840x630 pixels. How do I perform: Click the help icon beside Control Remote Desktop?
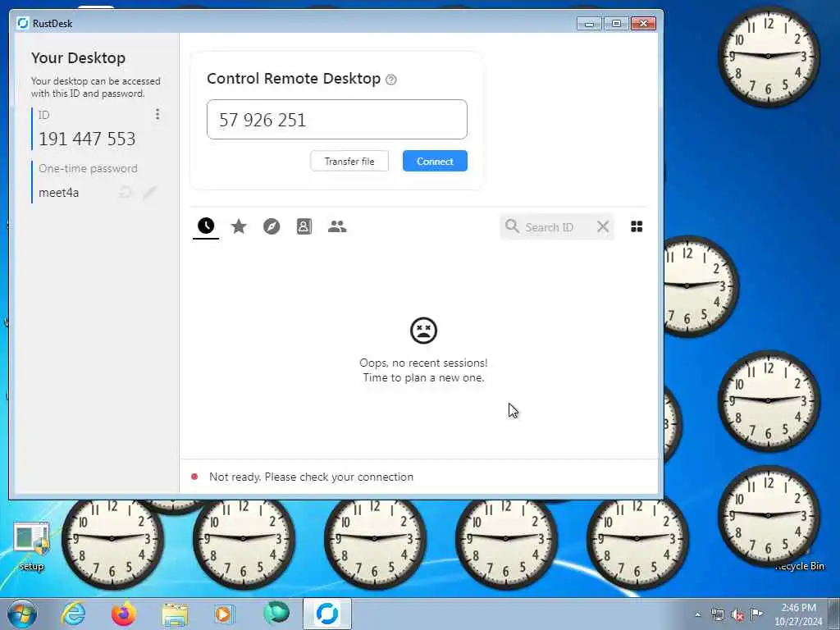391,80
